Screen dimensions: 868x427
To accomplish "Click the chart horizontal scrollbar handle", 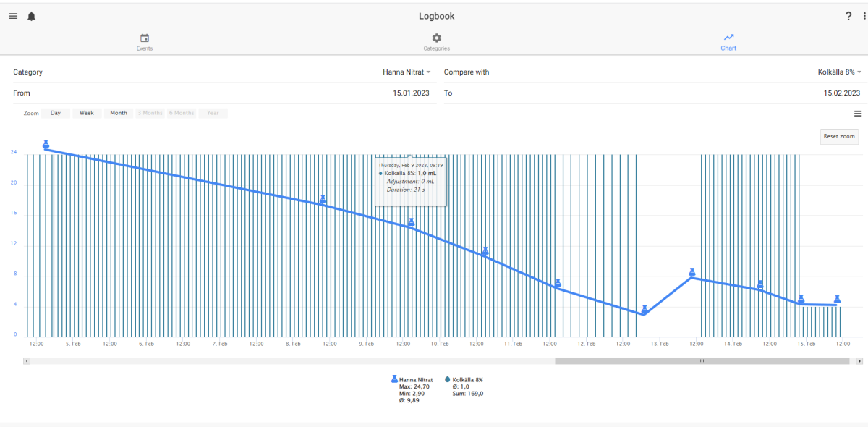I will pyautogui.click(x=702, y=360).
